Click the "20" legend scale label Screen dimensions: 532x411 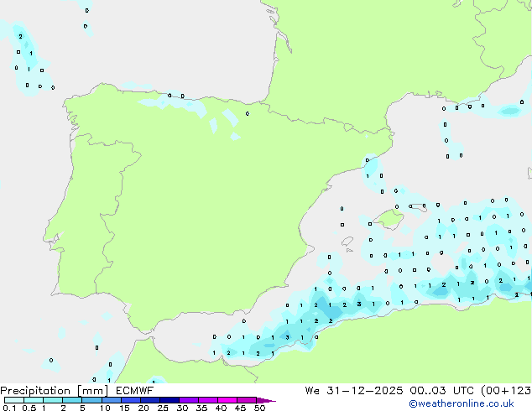(143, 408)
